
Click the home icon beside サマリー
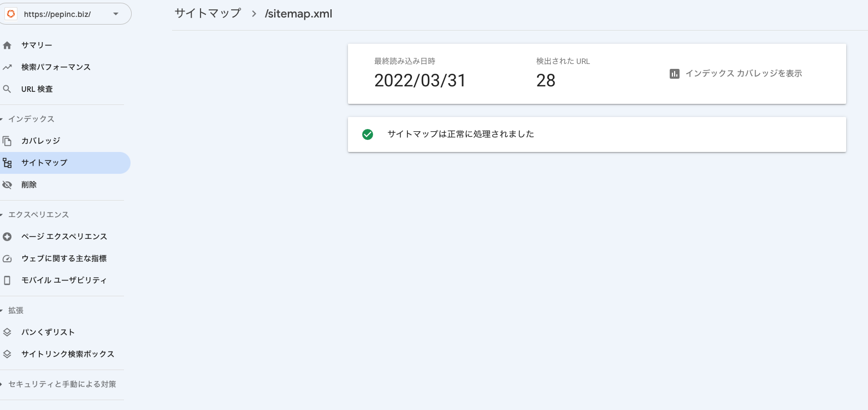click(7, 45)
